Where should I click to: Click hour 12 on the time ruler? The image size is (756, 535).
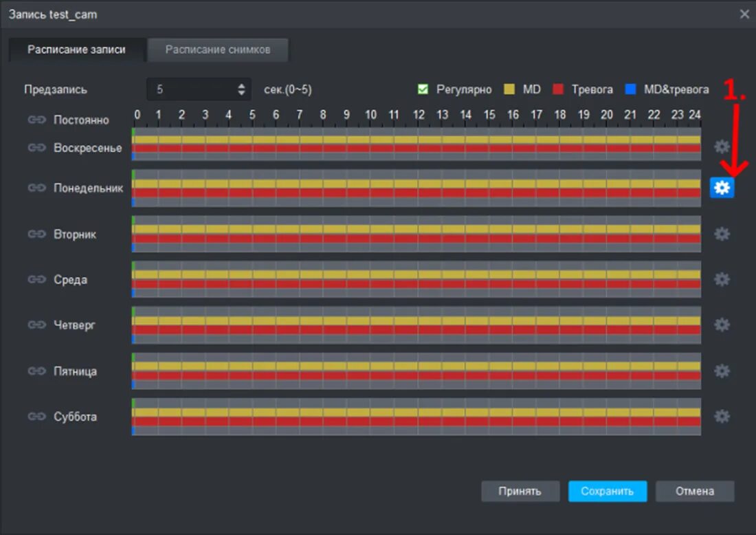pos(419,115)
